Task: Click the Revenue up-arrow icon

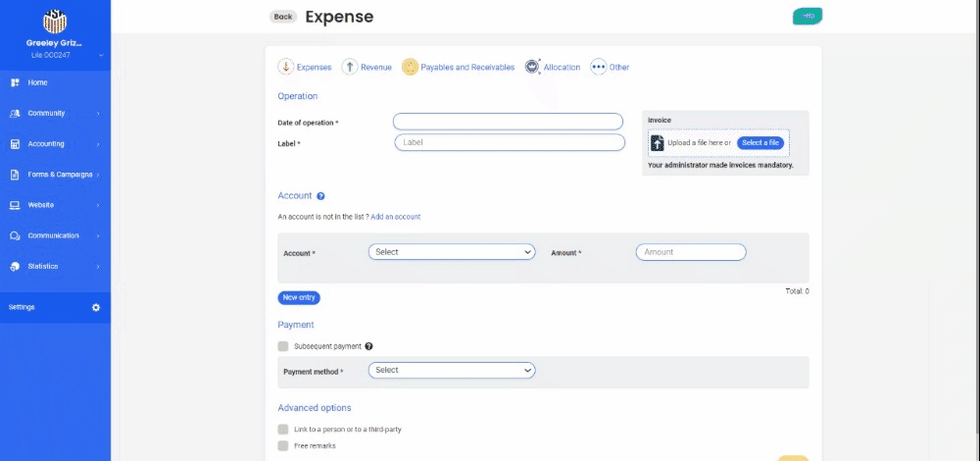Action: point(350,67)
